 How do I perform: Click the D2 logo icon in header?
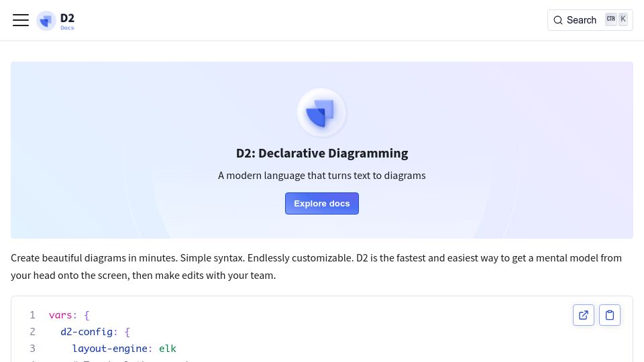tap(46, 21)
